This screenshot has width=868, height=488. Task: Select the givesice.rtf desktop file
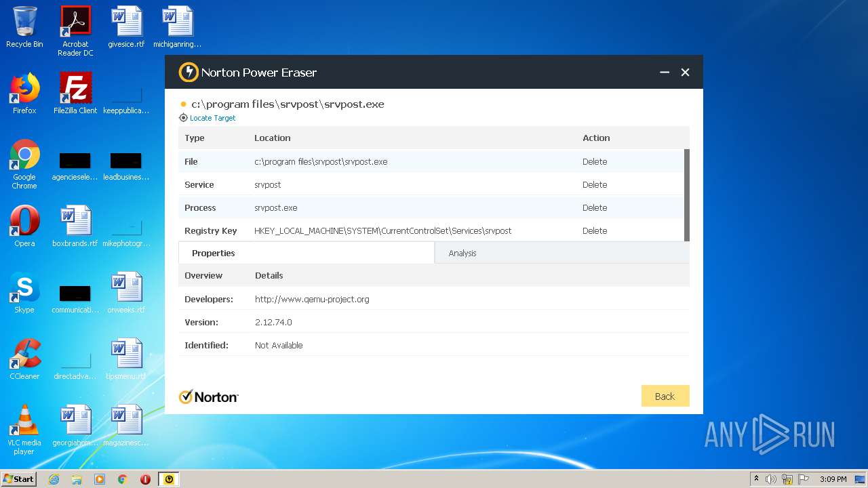click(x=126, y=27)
